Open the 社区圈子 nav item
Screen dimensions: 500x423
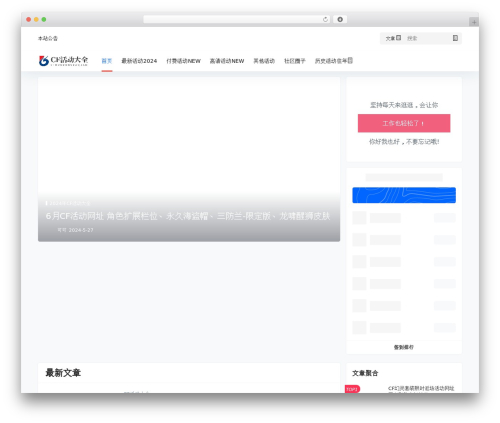point(295,61)
